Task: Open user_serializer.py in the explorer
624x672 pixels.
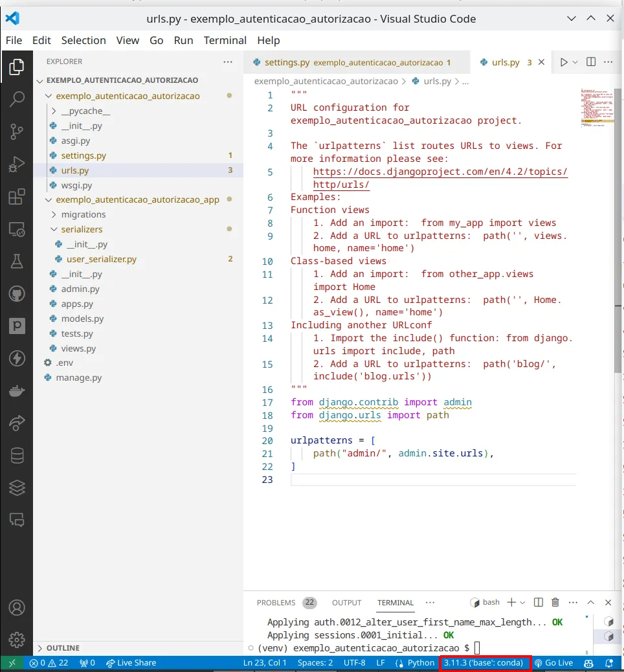Action: pos(101,260)
